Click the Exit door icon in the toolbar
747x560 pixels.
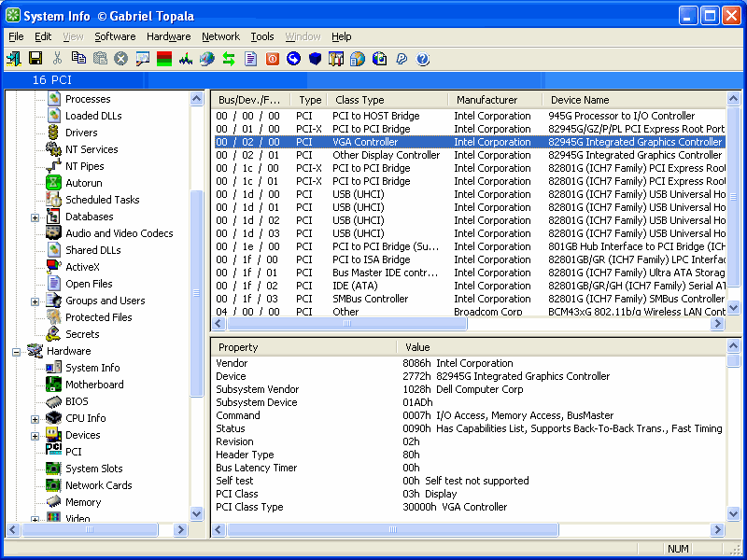(13, 59)
